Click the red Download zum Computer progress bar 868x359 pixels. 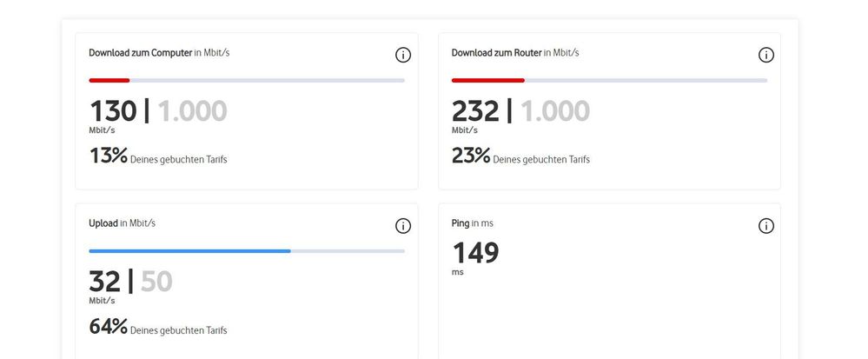click(109, 80)
